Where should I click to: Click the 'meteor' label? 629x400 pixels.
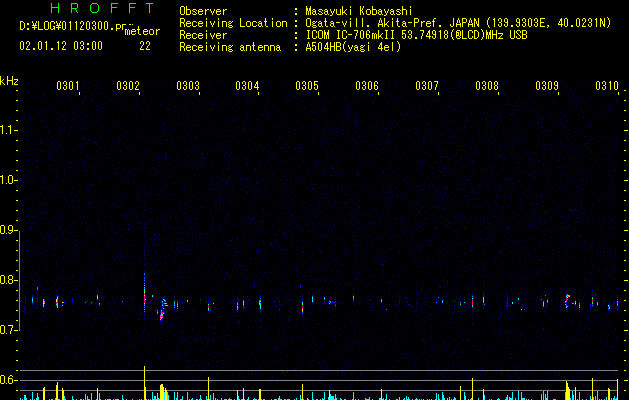(142, 31)
